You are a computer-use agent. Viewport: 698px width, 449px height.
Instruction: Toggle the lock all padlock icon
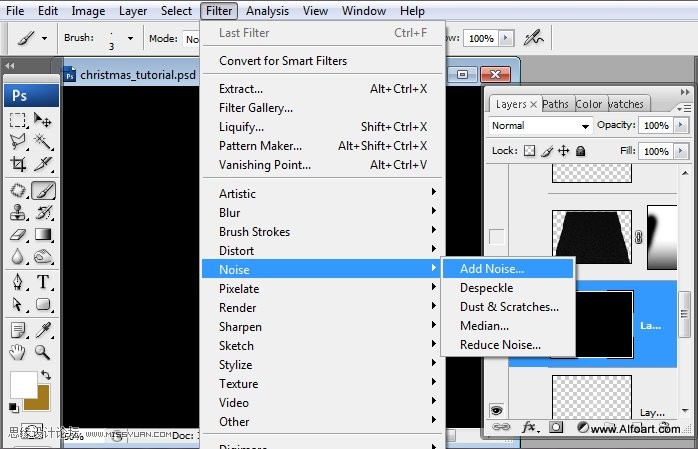click(x=580, y=151)
